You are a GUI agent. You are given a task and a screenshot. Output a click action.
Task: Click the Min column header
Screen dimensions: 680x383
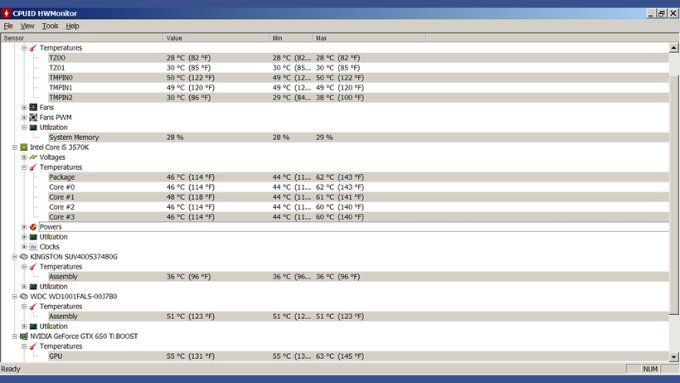click(x=291, y=38)
